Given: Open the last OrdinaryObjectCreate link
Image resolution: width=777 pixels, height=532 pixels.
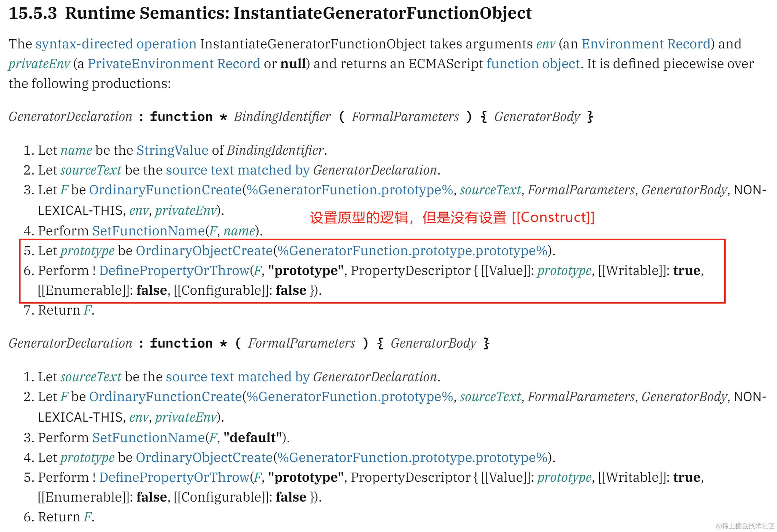Looking at the screenshot, I should [204, 458].
